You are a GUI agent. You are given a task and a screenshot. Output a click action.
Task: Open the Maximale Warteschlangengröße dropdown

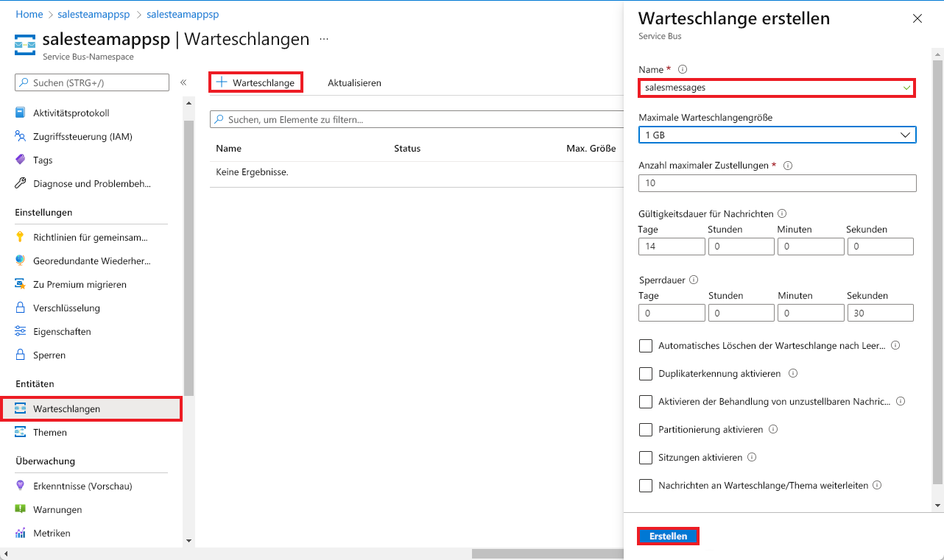[778, 135]
